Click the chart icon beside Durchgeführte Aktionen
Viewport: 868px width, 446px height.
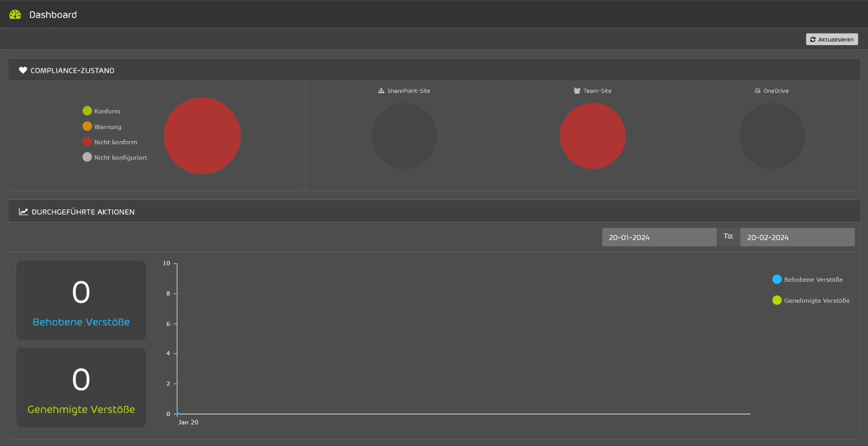coord(24,211)
